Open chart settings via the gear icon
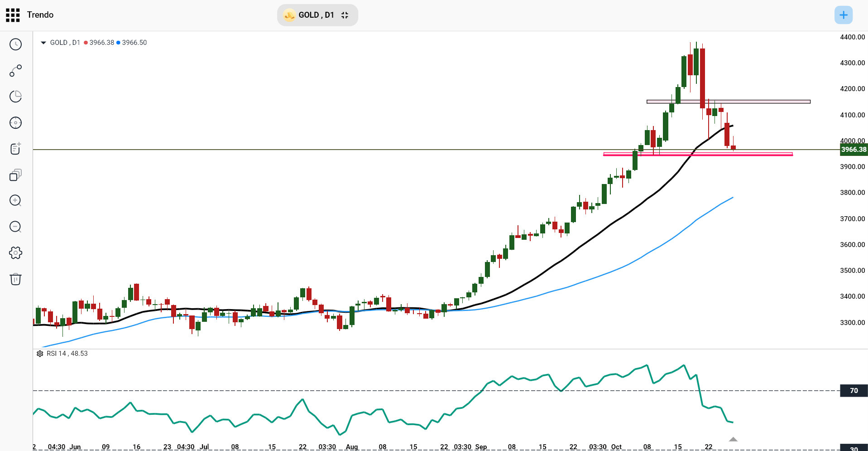 (x=15, y=253)
